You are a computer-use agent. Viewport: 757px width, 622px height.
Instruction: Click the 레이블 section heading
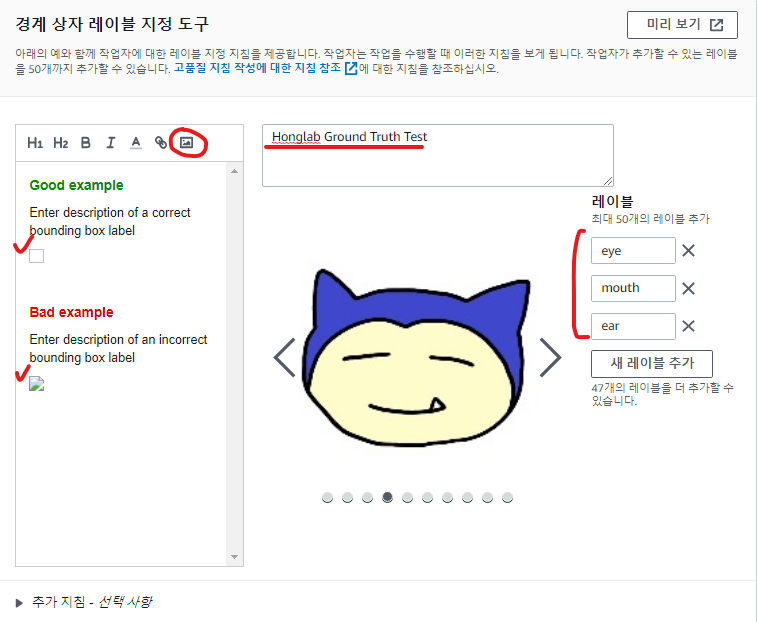tap(612, 202)
